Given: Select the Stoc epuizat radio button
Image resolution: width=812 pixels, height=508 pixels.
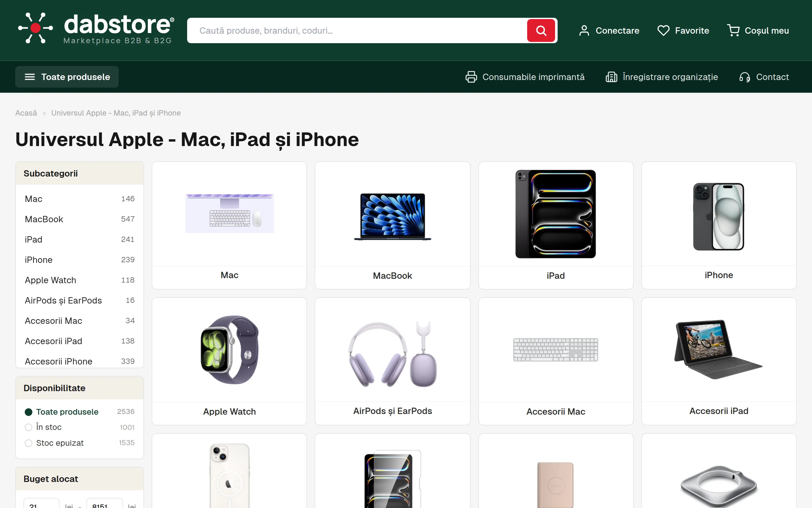Looking at the screenshot, I should [x=29, y=443].
